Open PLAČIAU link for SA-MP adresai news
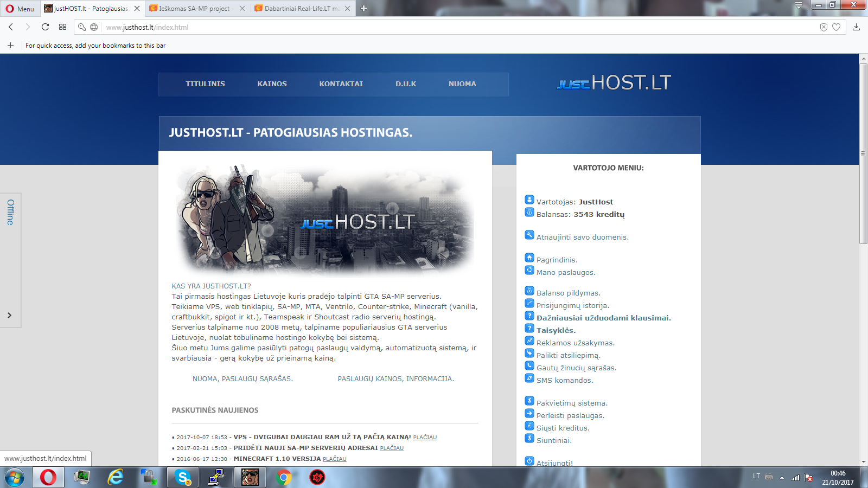Viewport: 868px width, 488px height. 392,448
